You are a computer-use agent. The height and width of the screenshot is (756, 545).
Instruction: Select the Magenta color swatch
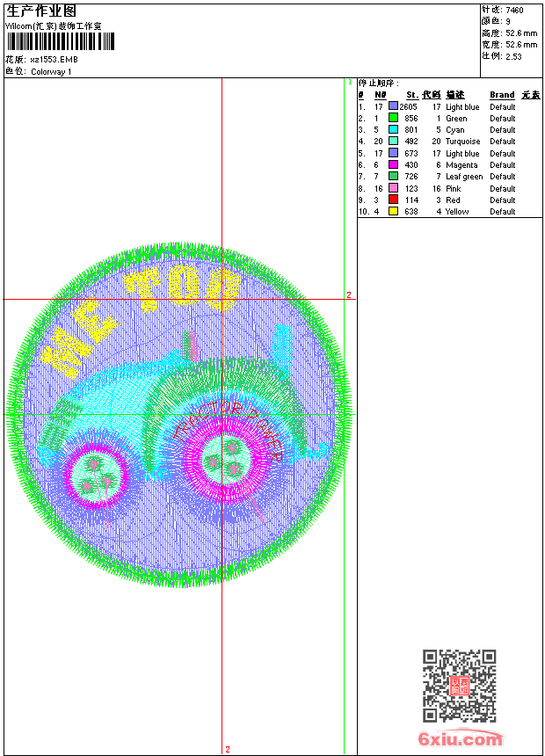coord(393,164)
